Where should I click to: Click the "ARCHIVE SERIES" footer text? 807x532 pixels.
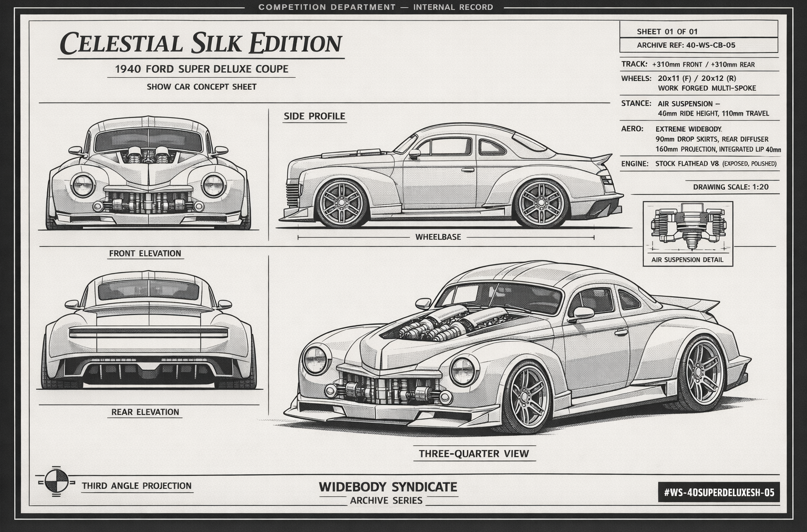click(x=386, y=500)
